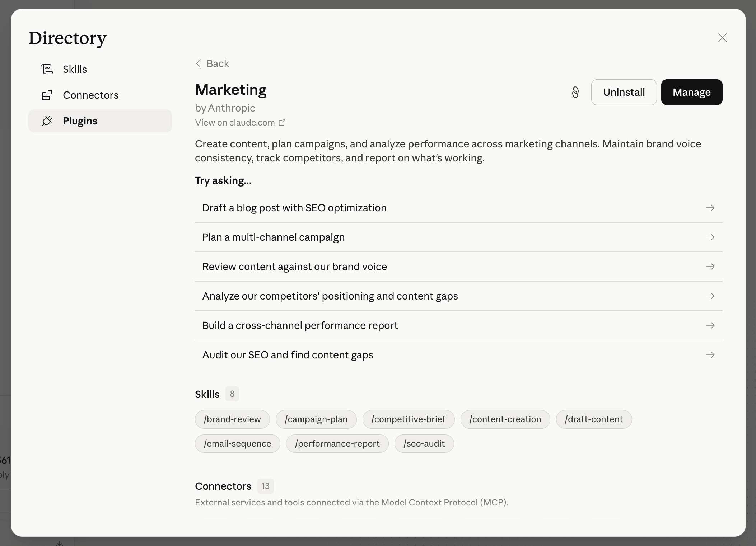Select the /email-sequence skill chip
Screen dimensions: 756x546
pyautogui.click(x=238, y=444)
